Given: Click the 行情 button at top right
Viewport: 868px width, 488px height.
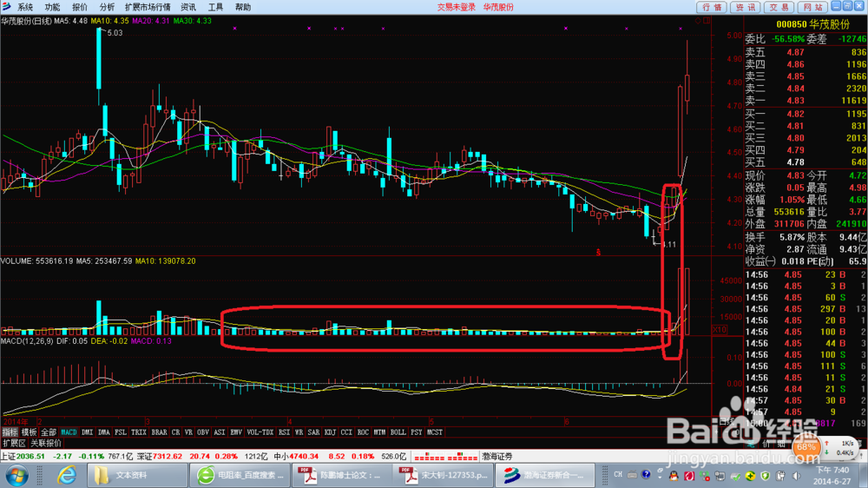Looking at the screenshot, I should click(712, 7).
